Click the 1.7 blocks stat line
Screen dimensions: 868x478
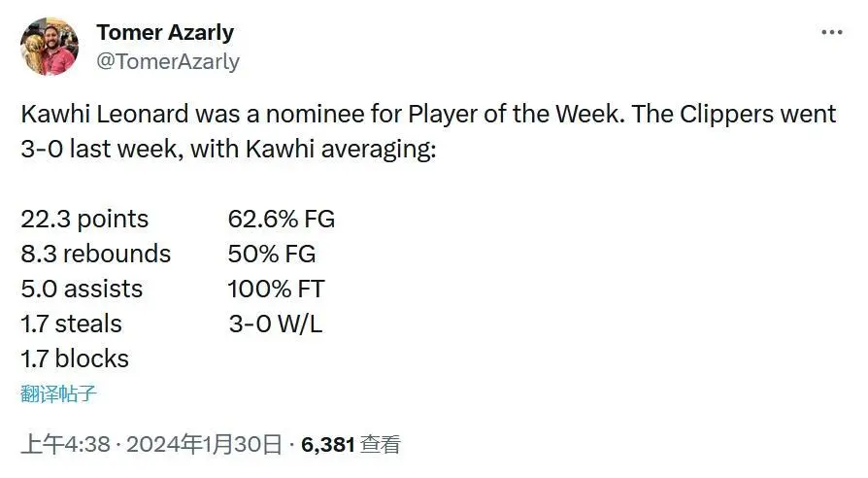point(75,358)
